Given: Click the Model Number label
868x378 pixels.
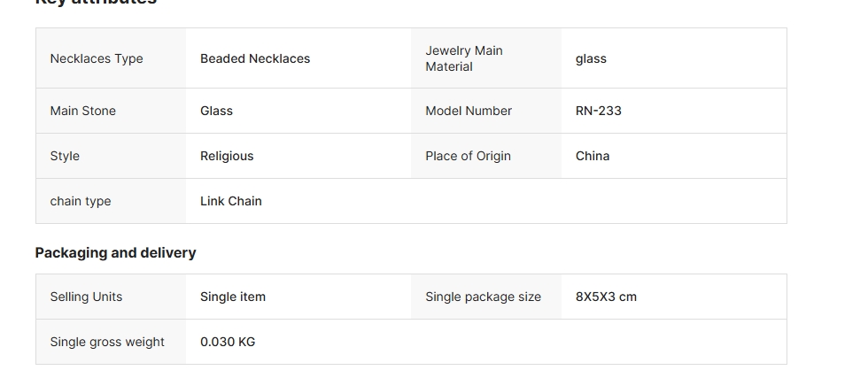Looking at the screenshot, I should 469,111.
